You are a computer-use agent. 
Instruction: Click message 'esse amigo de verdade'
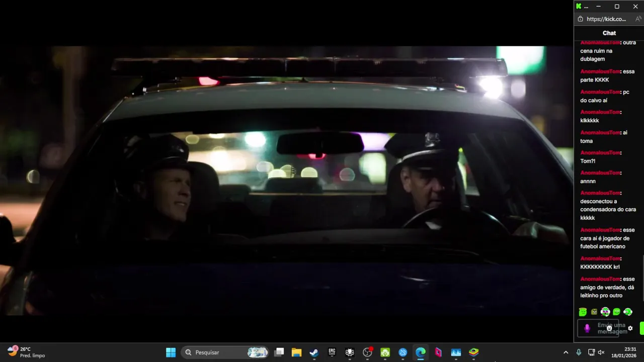tap(607, 287)
